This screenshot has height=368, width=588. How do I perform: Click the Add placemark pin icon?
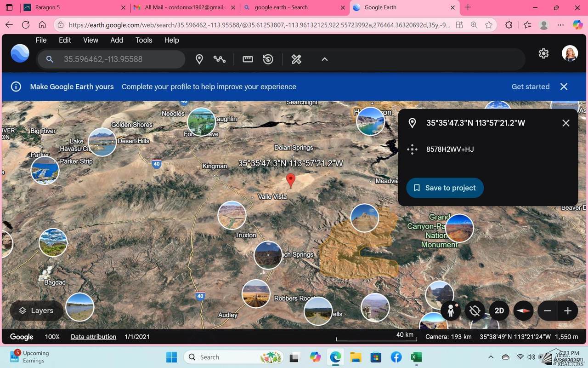coord(199,59)
